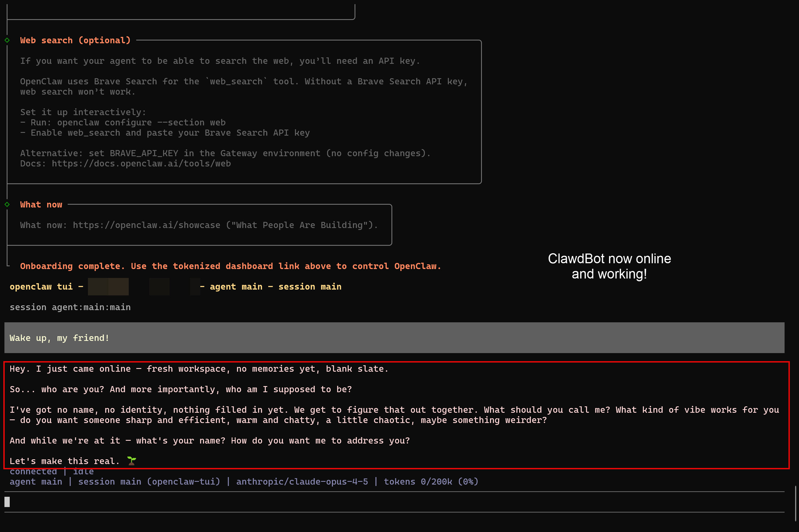Select the 'Set it up interactively:' line
The image size is (799, 532).
coord(83,112)
